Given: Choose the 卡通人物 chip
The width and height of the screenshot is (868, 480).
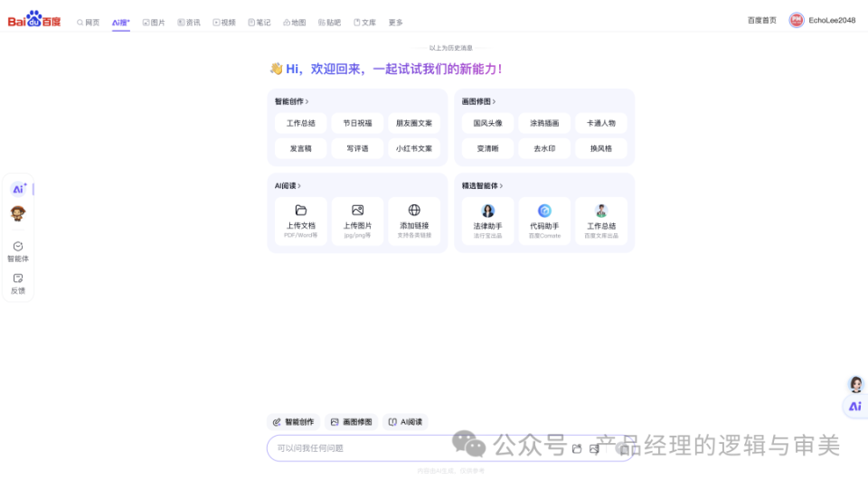Looking at the screenshot, I should [601, 124].
